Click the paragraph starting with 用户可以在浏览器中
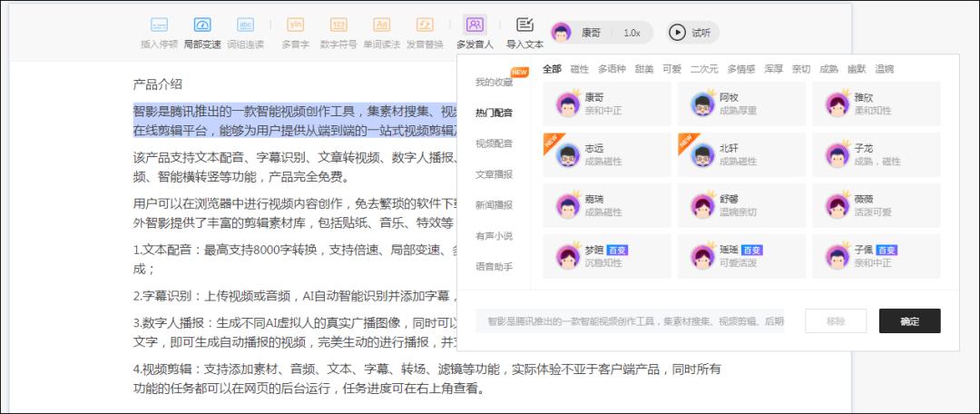The width and height of the screenshot is (980, 414). 295,213
